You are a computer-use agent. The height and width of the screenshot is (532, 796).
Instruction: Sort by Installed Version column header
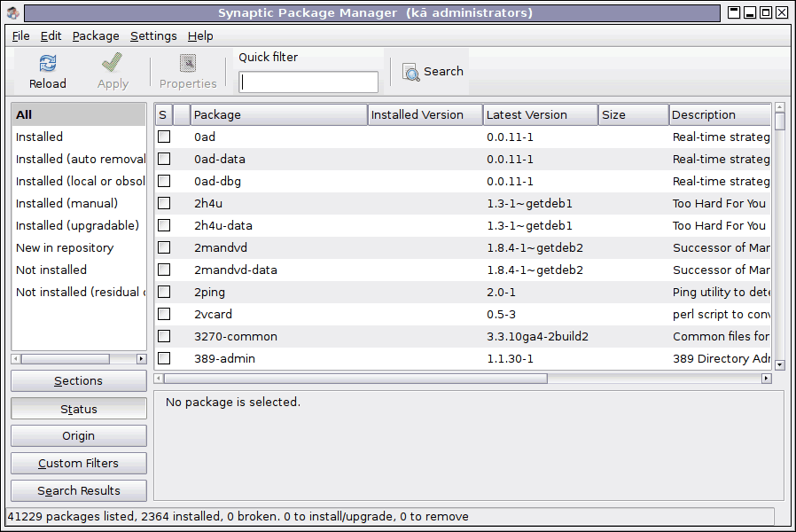coord(425,114)
